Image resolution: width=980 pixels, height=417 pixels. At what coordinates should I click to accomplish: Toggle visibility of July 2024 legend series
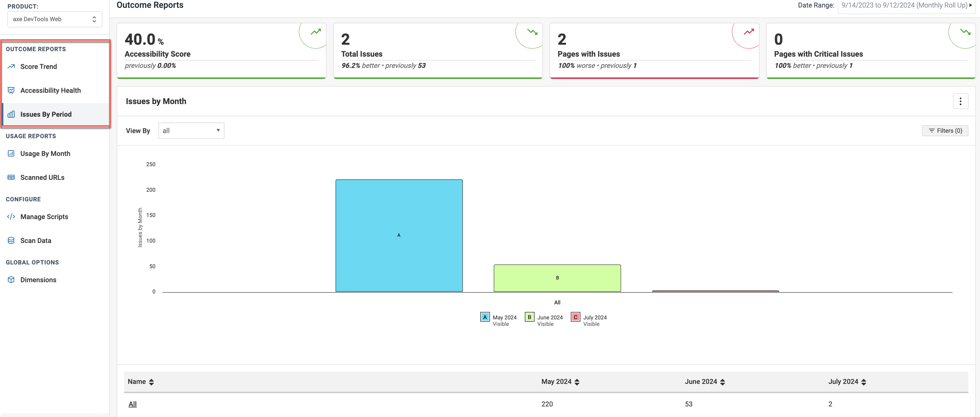tap(575, 317)
